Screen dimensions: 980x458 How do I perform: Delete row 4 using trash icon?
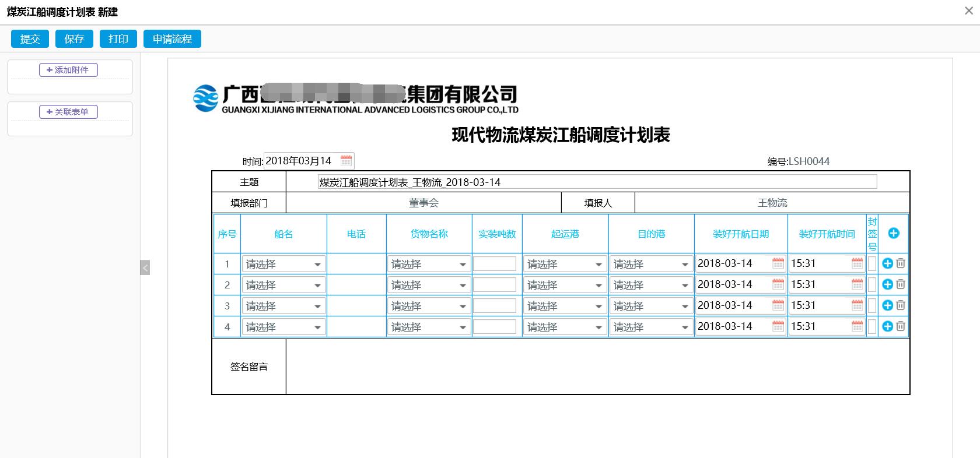pyautogui.click(x=901, y=326)
